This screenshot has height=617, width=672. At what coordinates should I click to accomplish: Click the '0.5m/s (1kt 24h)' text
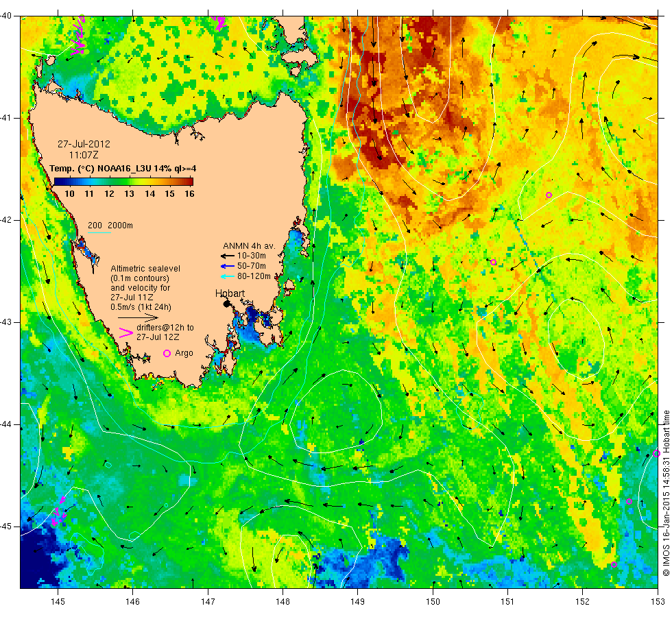[x=141, y=307]
